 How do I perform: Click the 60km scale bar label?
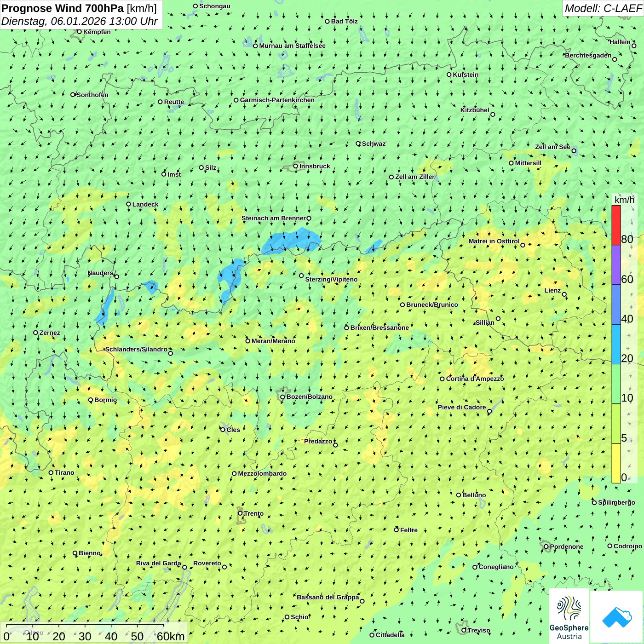(x=171, y=636)
